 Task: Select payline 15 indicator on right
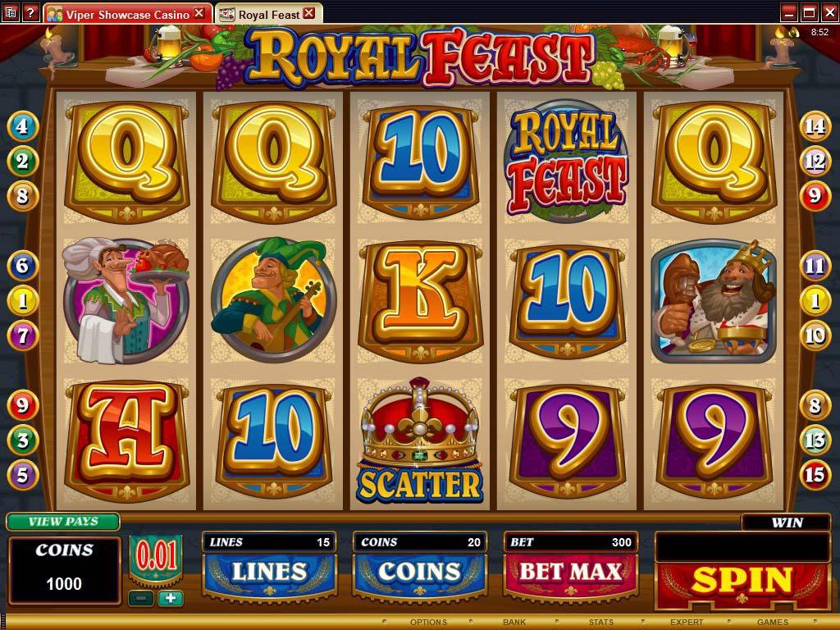coord(815,475)
